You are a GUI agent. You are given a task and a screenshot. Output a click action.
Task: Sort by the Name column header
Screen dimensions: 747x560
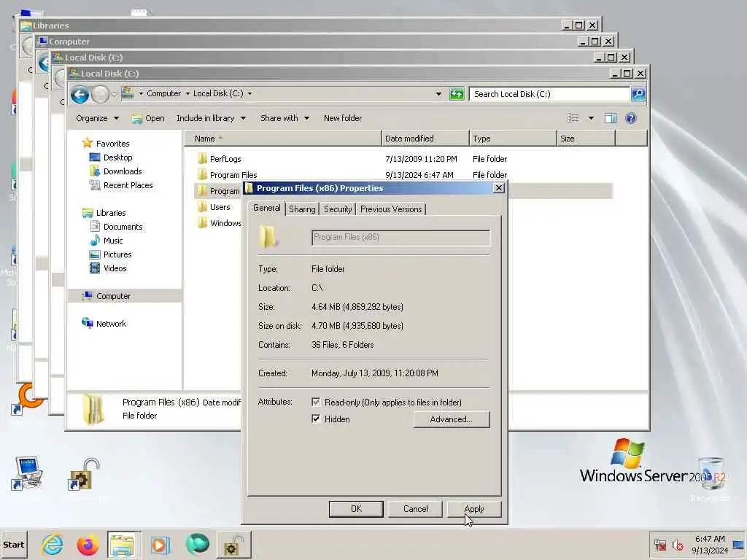coord(283,139)
